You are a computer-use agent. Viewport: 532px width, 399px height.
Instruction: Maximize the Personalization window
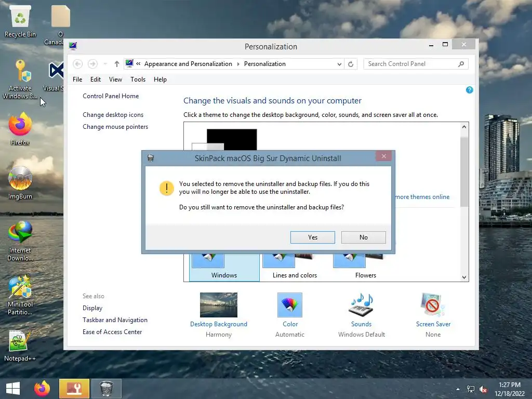tap(445, 45)
